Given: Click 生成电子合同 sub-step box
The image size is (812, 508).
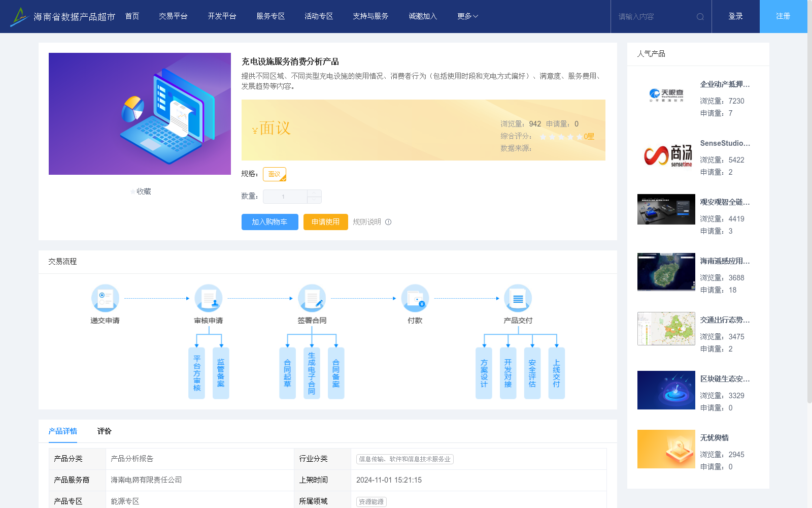Looking at the screenshot, I should (312, 373).
